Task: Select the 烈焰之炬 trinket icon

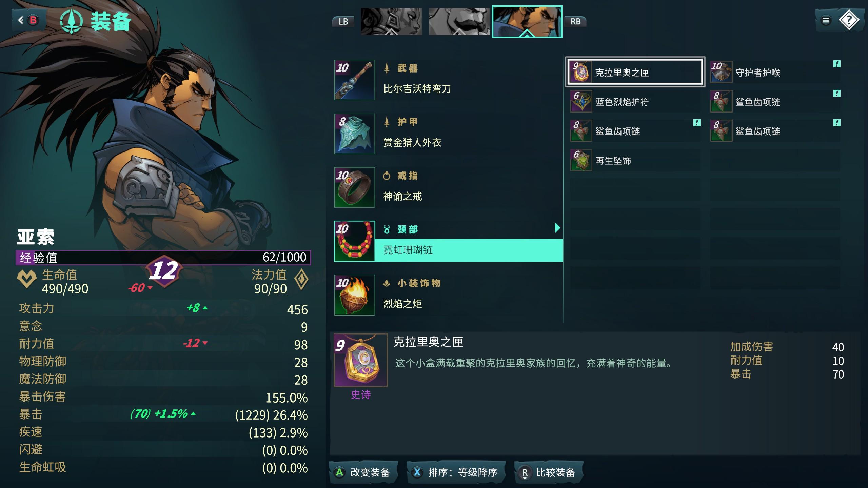Action: tap(354, 295)
